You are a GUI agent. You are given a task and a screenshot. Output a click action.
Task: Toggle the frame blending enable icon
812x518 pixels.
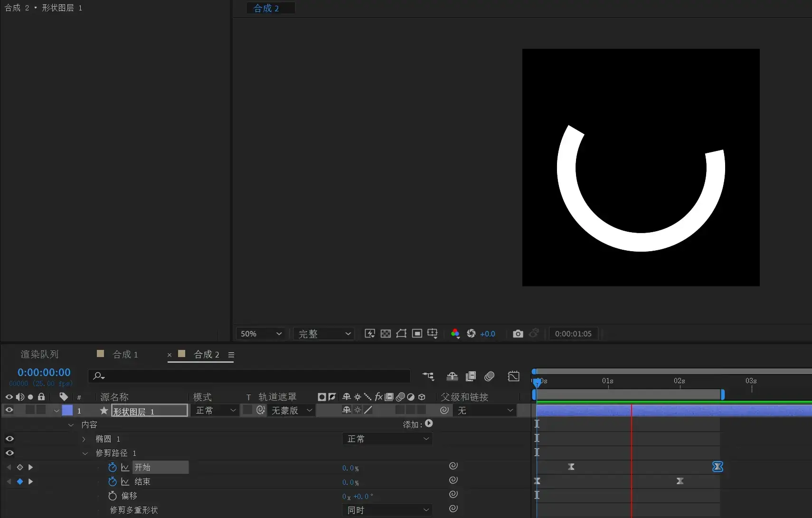[471, 377]
